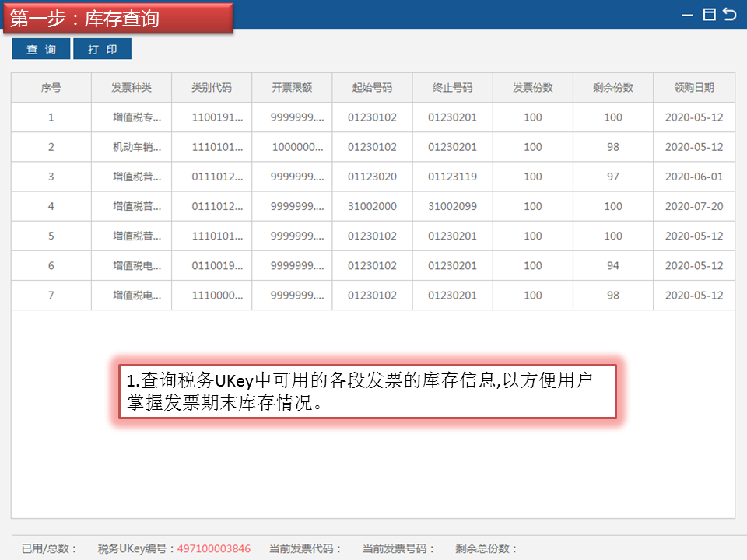Screen dimensions: 747x560
Task: Click end number 01123119
Action: [453, 177]
